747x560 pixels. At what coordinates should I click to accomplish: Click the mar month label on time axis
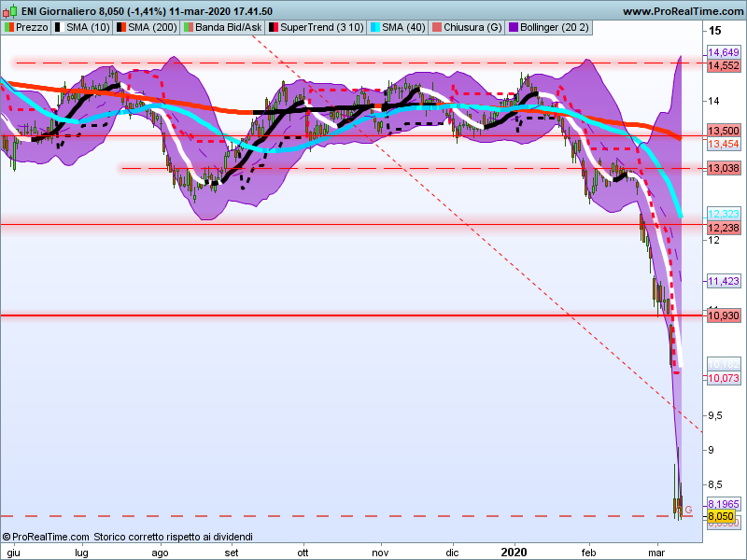pyautogui.click(x=656, y=553)
